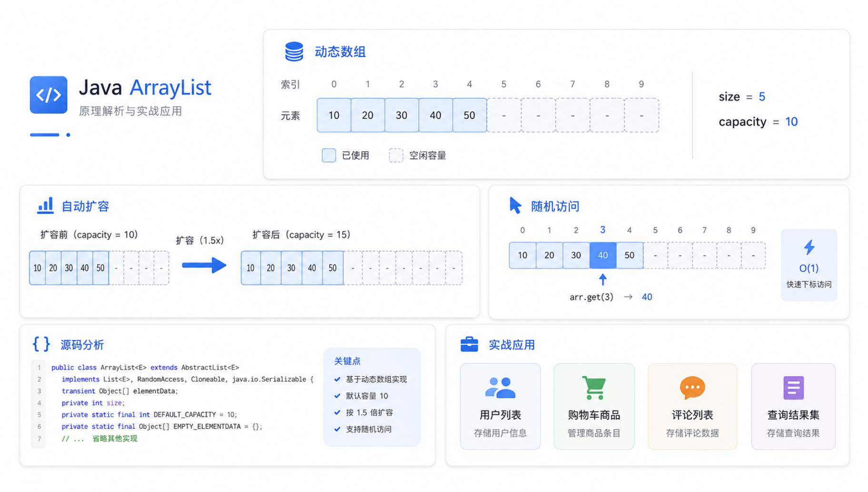Click cell 10 in the 扩容前 array
Image resolution: width=868 pixels, height=492 pixels.
point(38,268)
